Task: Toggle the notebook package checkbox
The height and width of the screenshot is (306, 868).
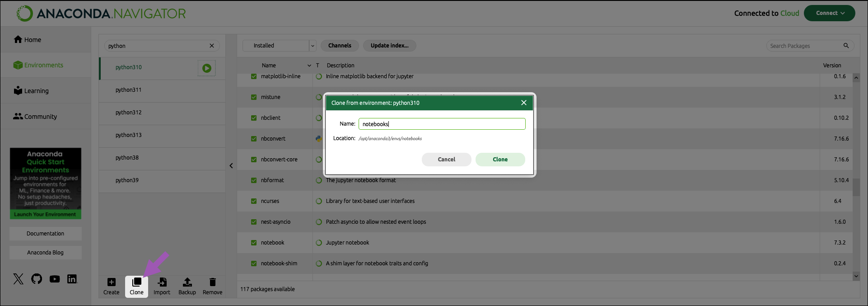Action: point(254,243)
